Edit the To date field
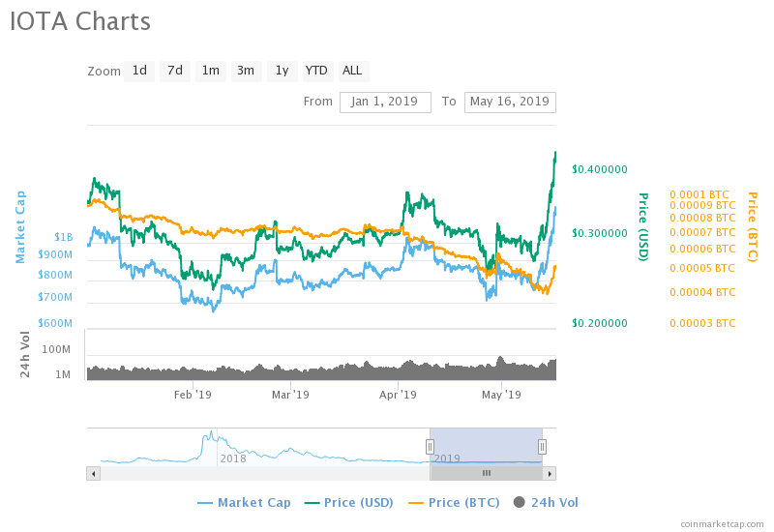Viewport: 774px width, 532px height. 510,103
